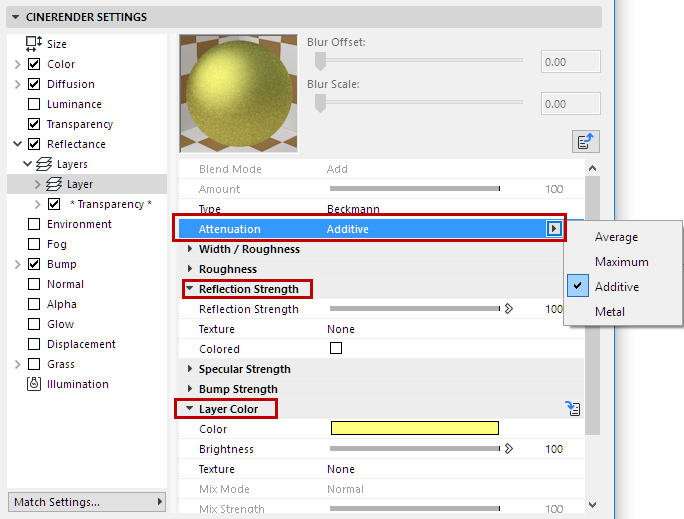Choose Average from Attenuation menu

616,237
